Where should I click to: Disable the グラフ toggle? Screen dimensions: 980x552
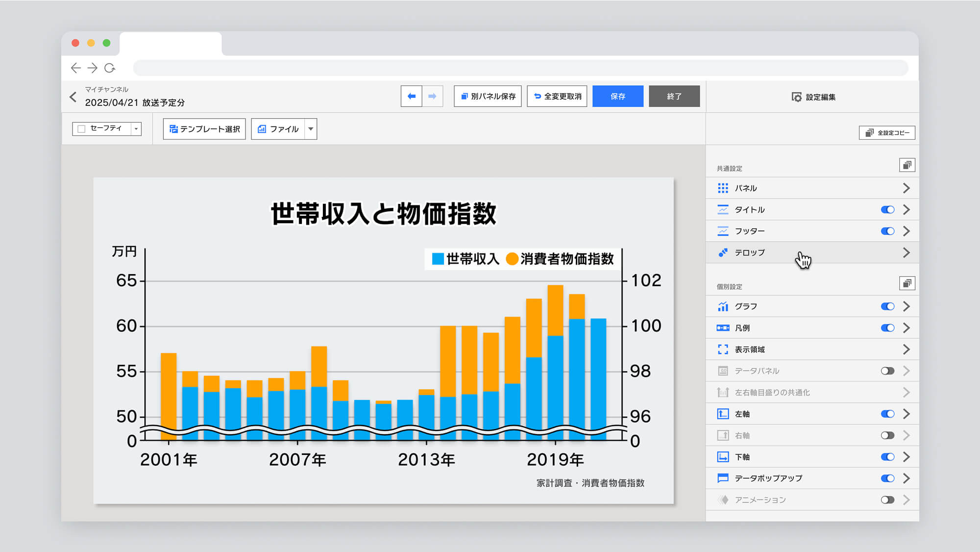(x=887, y=306)
